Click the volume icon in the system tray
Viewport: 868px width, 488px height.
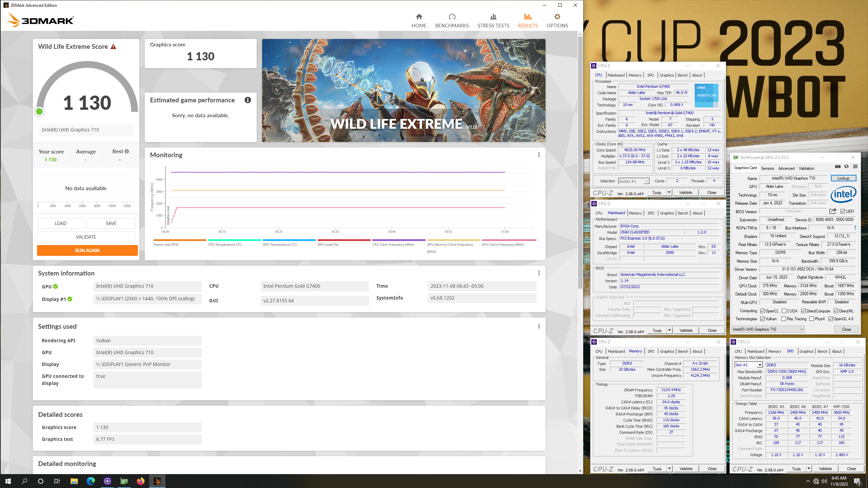tap(824, 481)
